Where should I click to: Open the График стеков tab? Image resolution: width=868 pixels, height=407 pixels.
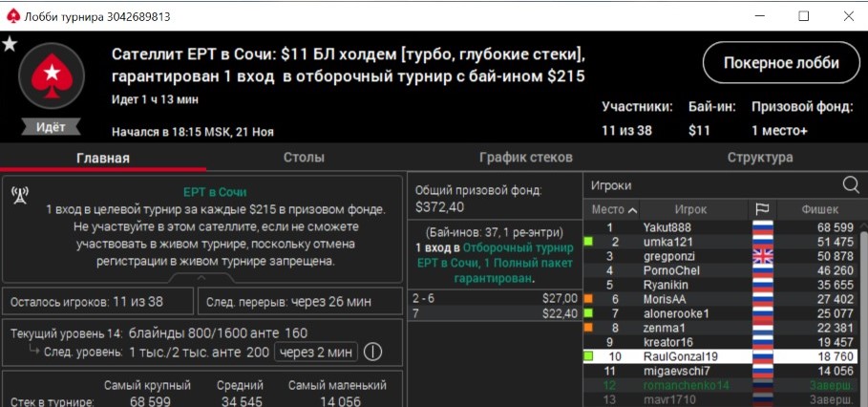click(526, 158)
